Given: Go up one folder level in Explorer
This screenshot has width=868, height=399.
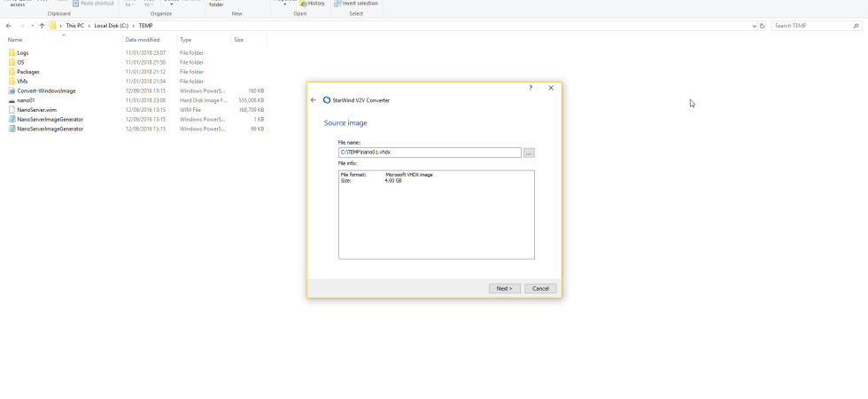Looking at the screenshot, I should (42, 26).
